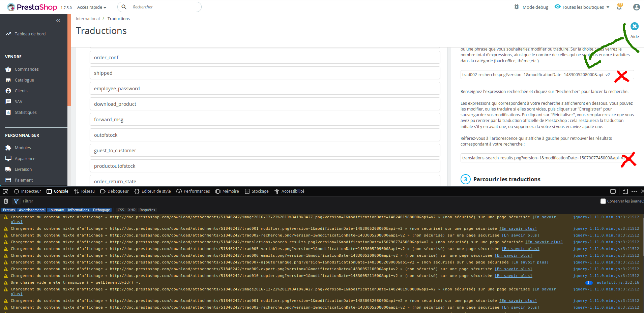Click the PrestaShop logo
The width and height of the screenshot is (644, 313).
coord(32,7)
